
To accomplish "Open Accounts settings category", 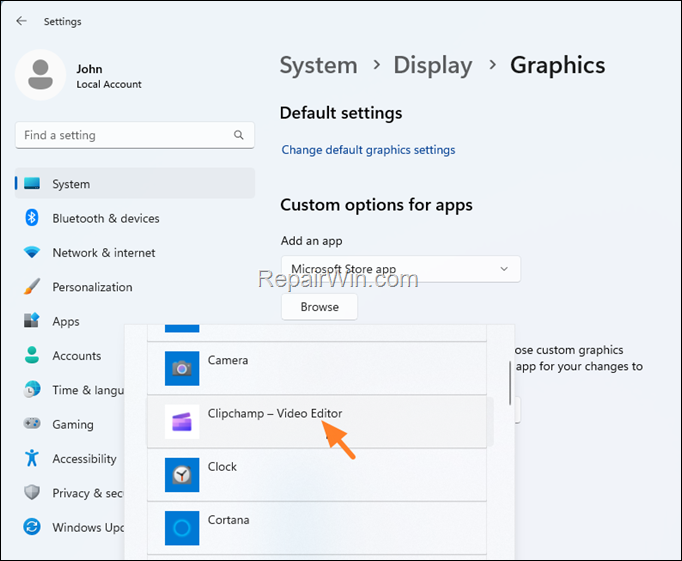I will pyautogui.click(x=70, y=355).
